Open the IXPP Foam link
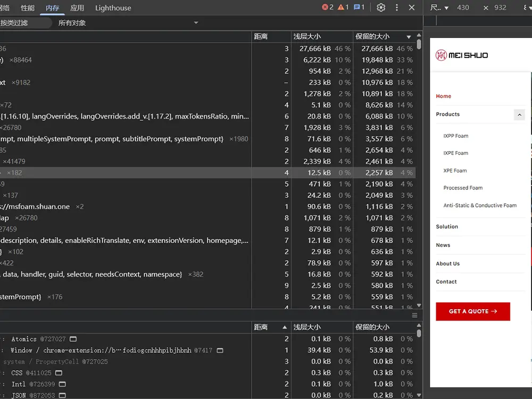532x399 pixels. click(456, 136)
